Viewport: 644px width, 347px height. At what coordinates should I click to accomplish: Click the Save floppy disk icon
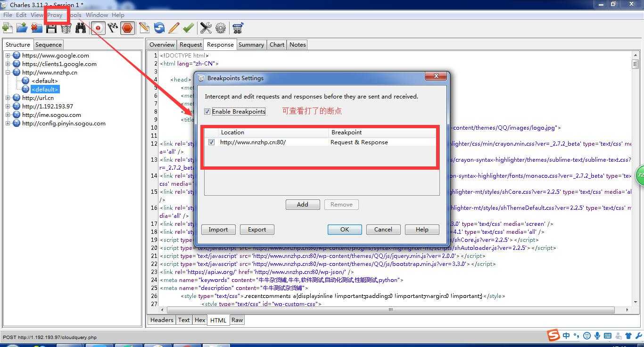51,28
